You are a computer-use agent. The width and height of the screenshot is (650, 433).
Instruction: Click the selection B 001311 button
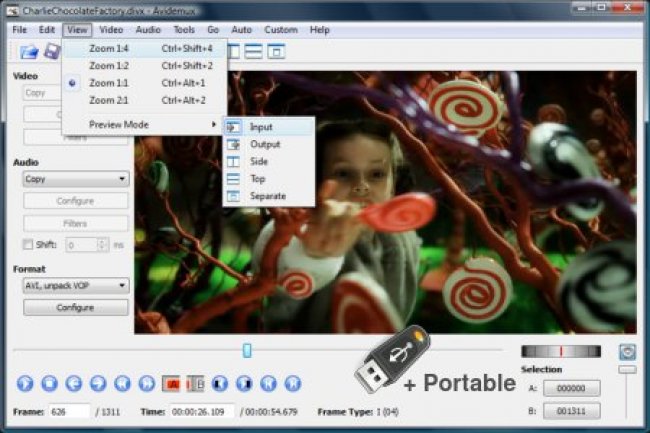(571, 410)
